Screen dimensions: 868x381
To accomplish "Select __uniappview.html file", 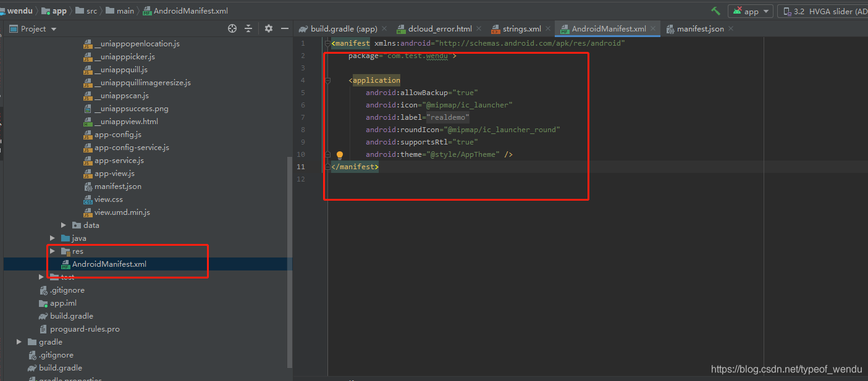I will 126,122.
